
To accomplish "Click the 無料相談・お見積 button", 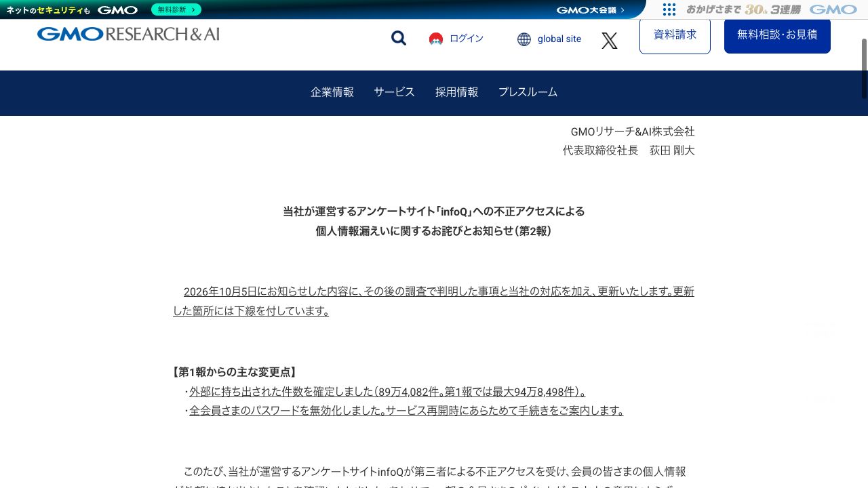I will pyautogui.click(x=777, y=35).
